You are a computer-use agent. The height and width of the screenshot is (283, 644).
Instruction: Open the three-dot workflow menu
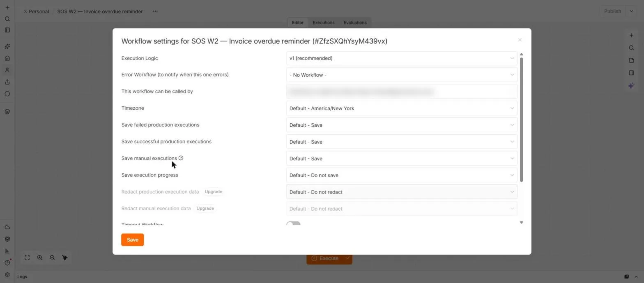point(155,11)
